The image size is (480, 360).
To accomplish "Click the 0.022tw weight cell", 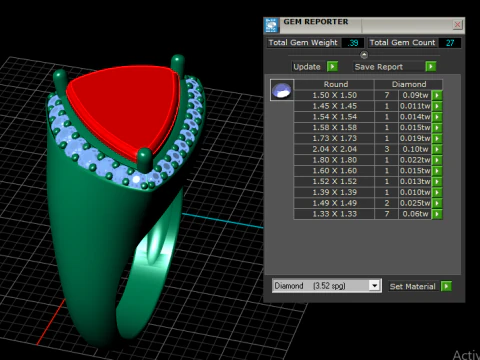I will [415, 160].
